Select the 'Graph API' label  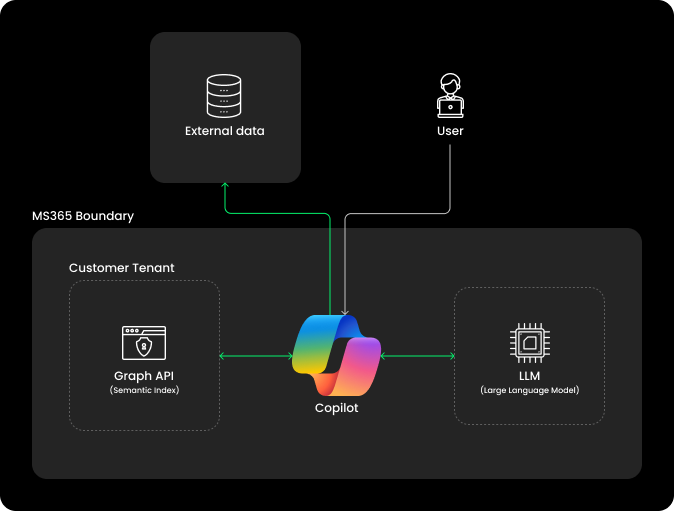pyautogui.click(x=144, y=376)
